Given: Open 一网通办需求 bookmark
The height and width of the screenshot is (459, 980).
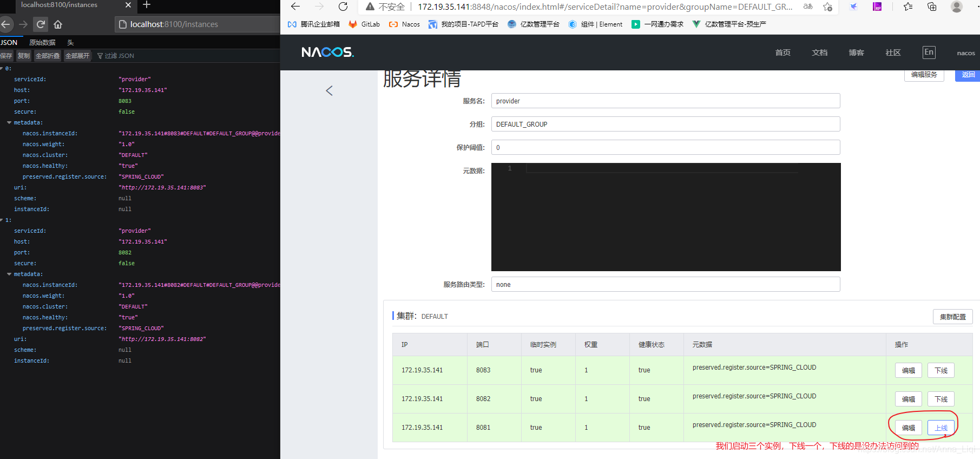Looking at the screenshot, I should pyautogui.click(x=657, y=24).
